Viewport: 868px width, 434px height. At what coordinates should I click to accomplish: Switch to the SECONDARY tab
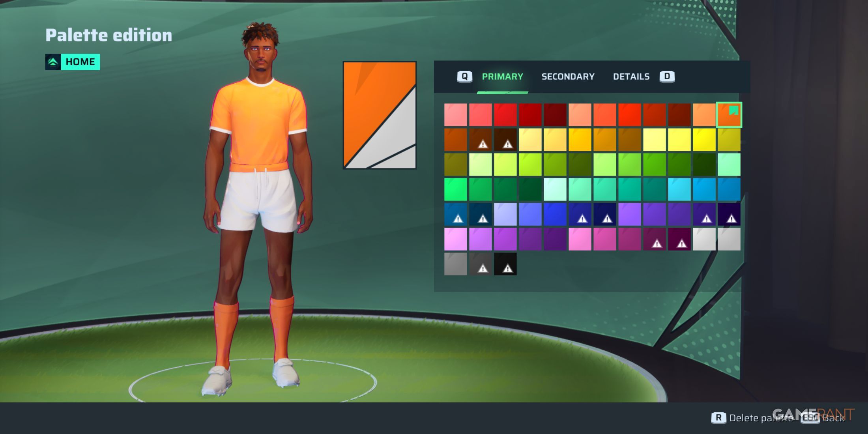tap(568, 76)
